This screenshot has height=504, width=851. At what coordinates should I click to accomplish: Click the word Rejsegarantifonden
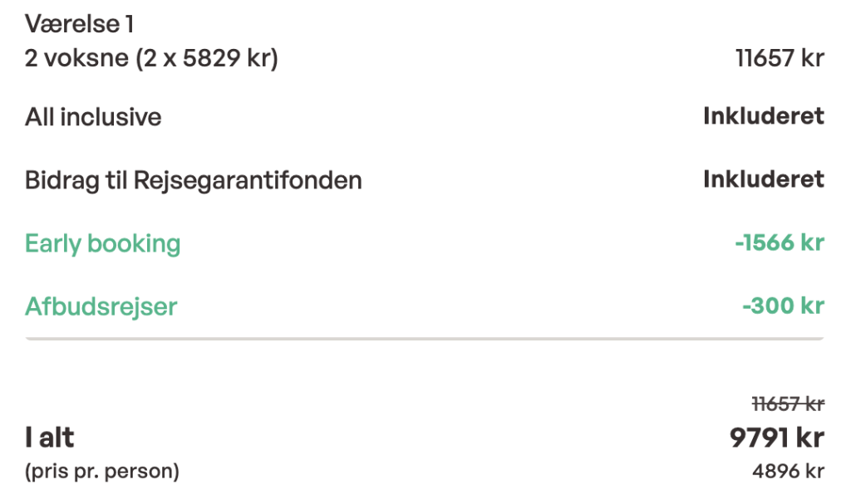pyautogui.click(x=248, y=180)
